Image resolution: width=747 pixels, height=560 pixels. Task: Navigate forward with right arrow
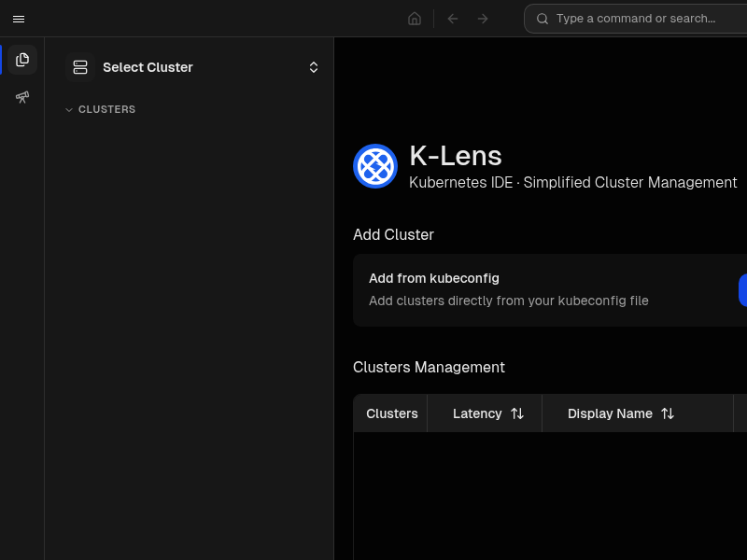[483, 19]
